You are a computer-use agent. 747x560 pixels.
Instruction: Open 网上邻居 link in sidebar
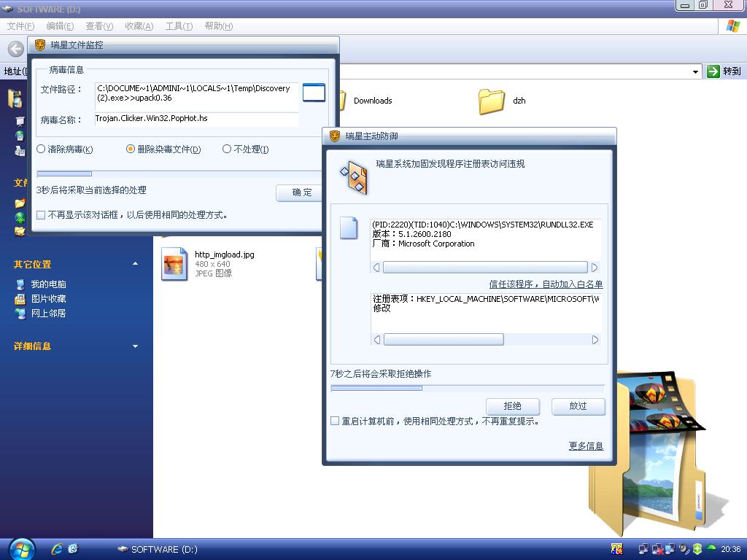pyautogui.click(x=49, y=314)
